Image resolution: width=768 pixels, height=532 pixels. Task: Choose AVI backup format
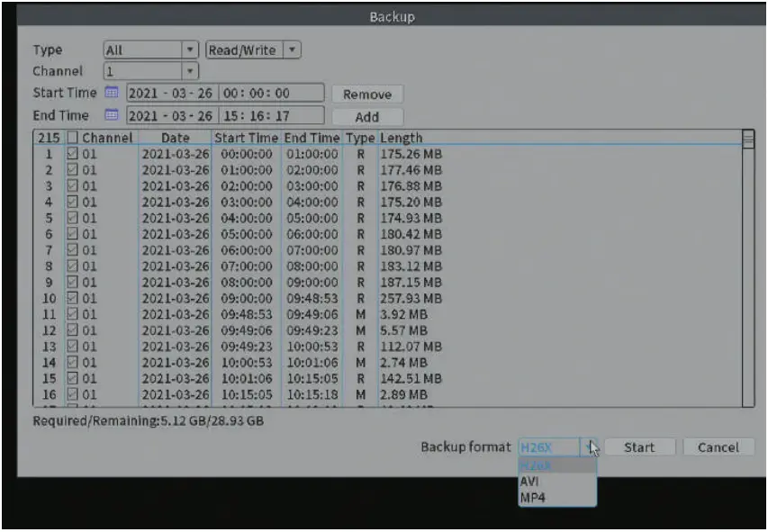(x=557, y=482)
